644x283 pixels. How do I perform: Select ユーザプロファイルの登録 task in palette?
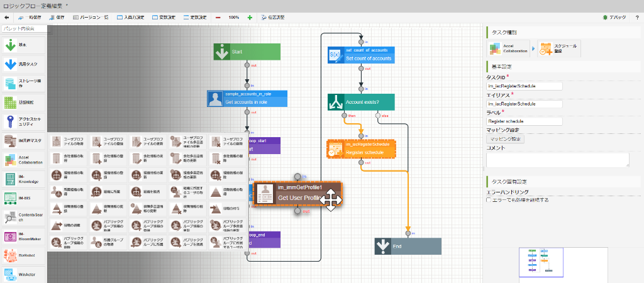(x=108, y=141)
